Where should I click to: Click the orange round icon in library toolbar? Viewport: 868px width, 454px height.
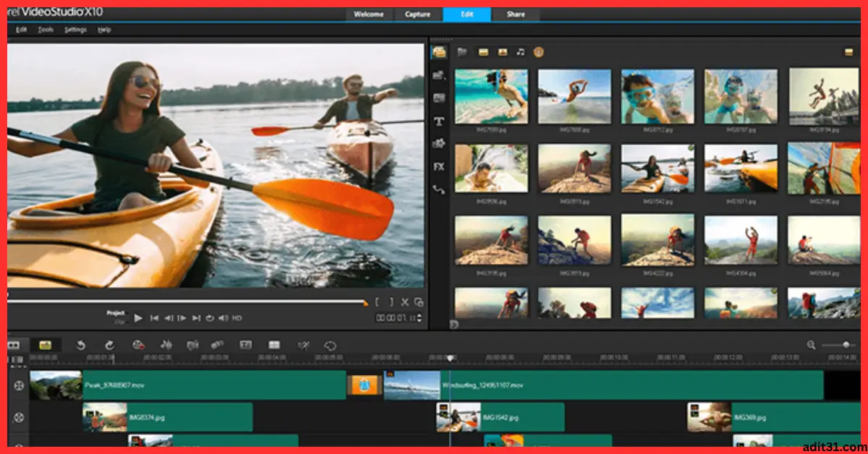tap(538, 52)
